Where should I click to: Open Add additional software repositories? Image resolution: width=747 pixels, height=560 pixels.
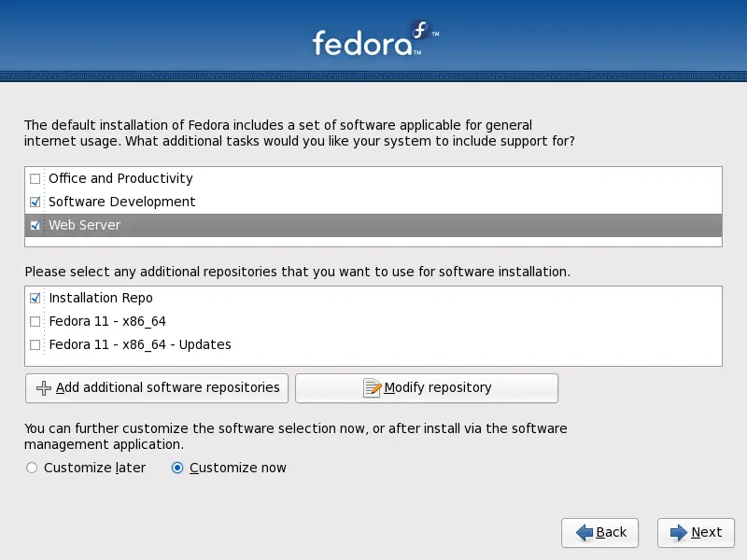pos(157,388)
